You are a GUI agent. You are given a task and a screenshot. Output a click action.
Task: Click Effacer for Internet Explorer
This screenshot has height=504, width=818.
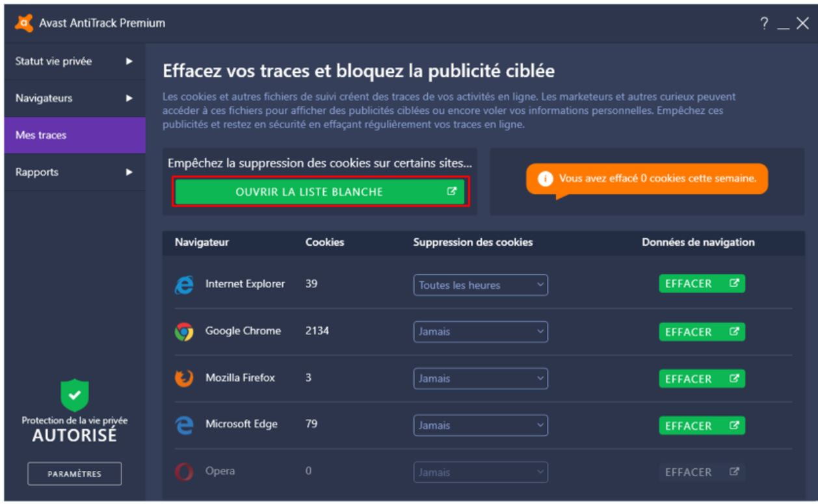click(x=702, y=284)
